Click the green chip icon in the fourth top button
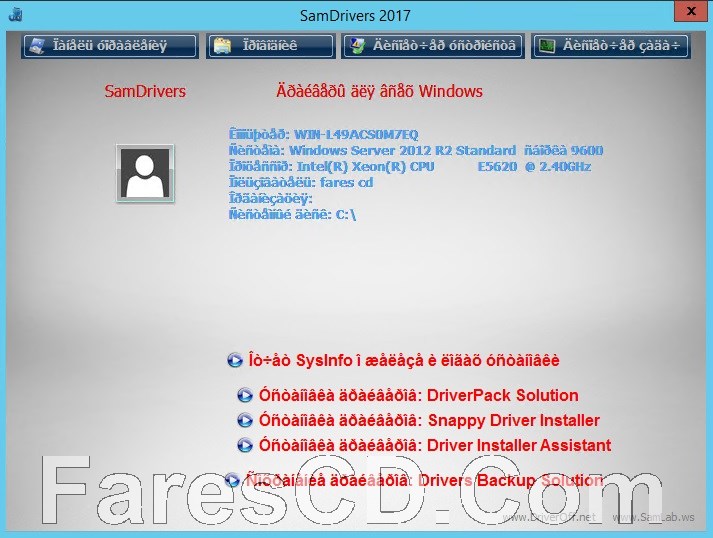 (x=547, y=46)
